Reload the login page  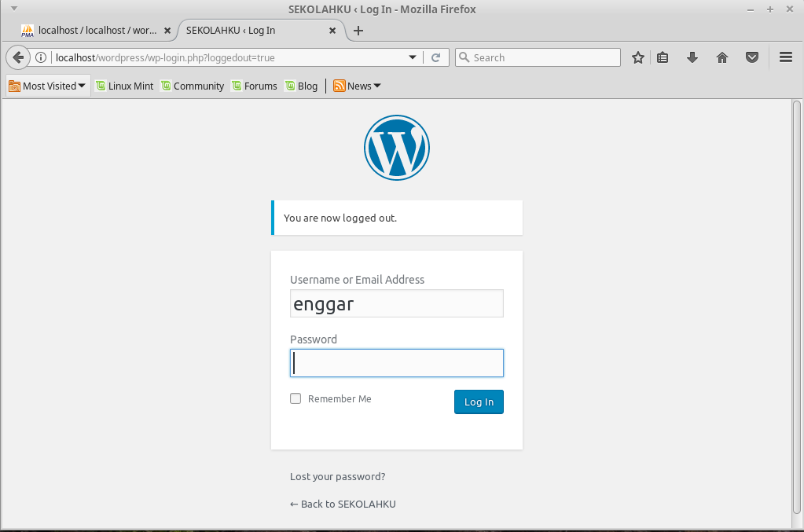pos(435,57)
